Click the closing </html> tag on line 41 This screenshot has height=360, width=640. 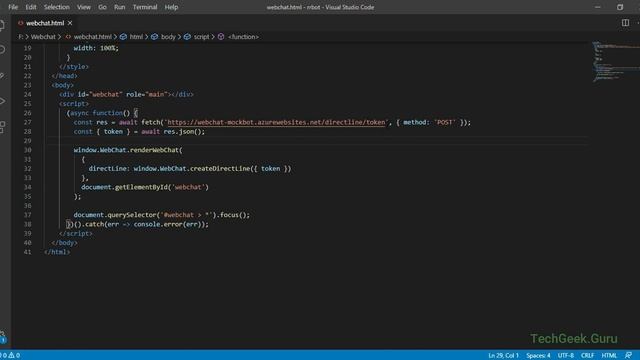coord(57,252)
